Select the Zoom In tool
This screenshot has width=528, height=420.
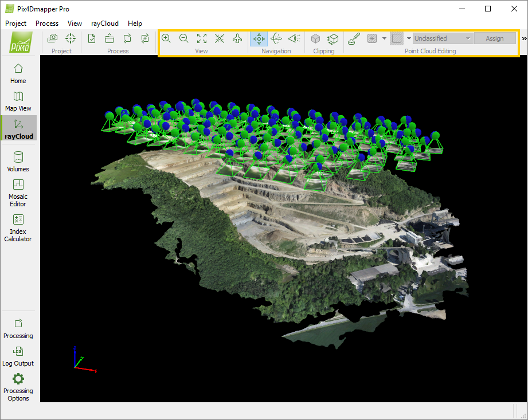(x=166, y=38)
